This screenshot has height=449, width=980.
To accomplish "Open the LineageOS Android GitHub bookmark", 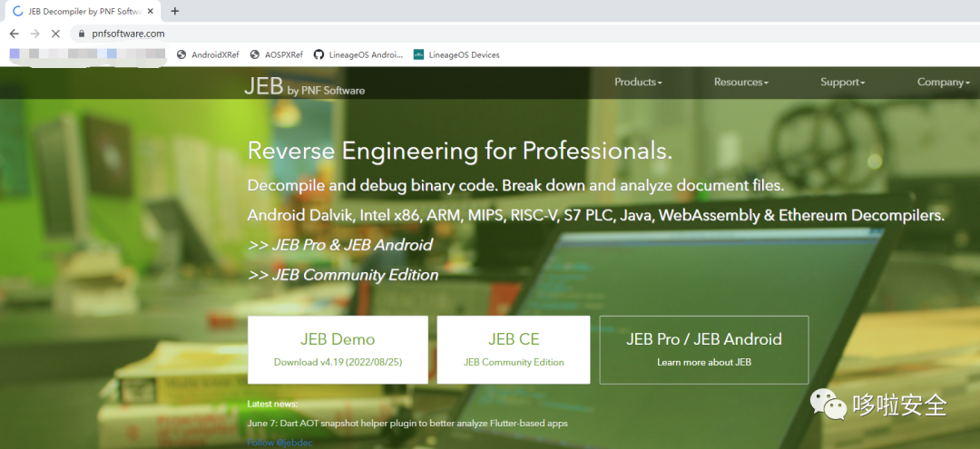I will tap(358, 55).
